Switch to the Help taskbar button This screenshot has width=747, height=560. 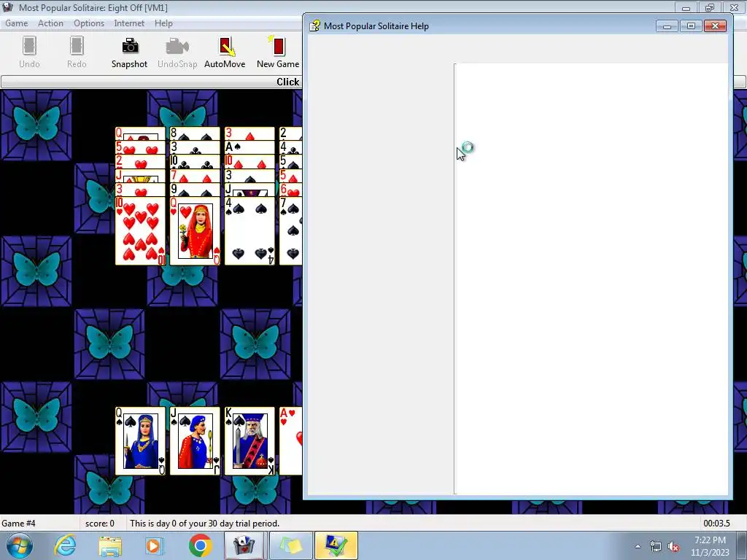[x=336, y=545]
